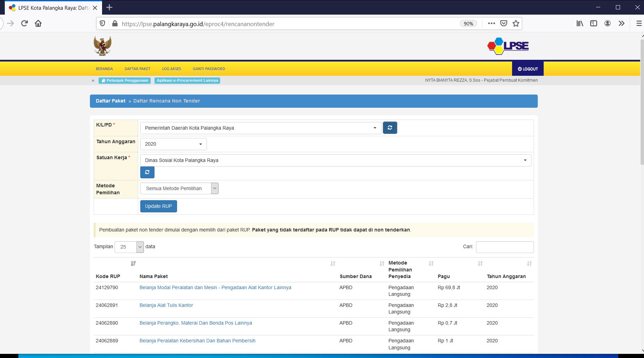Go to Ganti Password menu
This screenshot has height=358, width=644.
[x=209, y=69]
